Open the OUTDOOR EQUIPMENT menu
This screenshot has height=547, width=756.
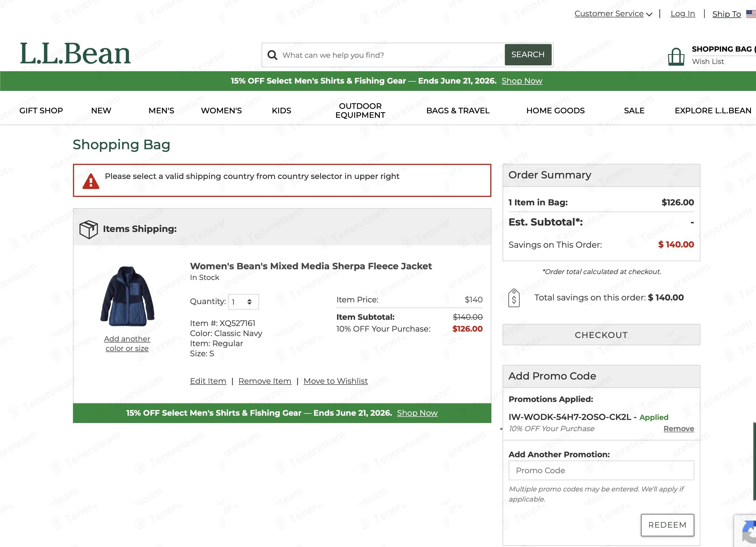(360, 111)
